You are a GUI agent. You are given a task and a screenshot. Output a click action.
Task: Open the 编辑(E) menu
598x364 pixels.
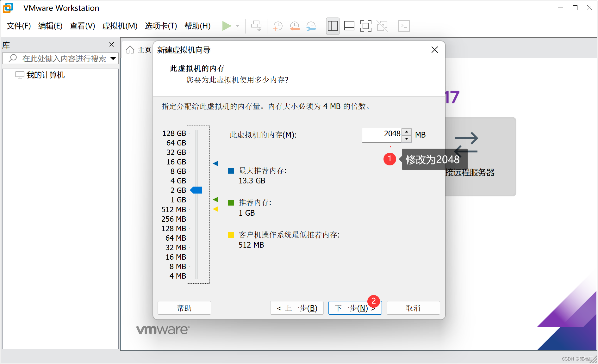tap(50, 26)
